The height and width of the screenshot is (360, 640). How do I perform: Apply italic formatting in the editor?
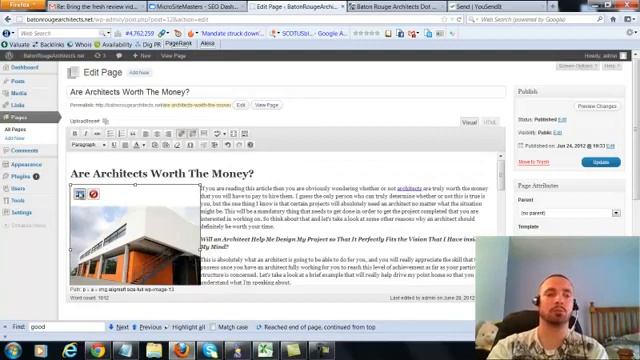(x=86, y=133)
